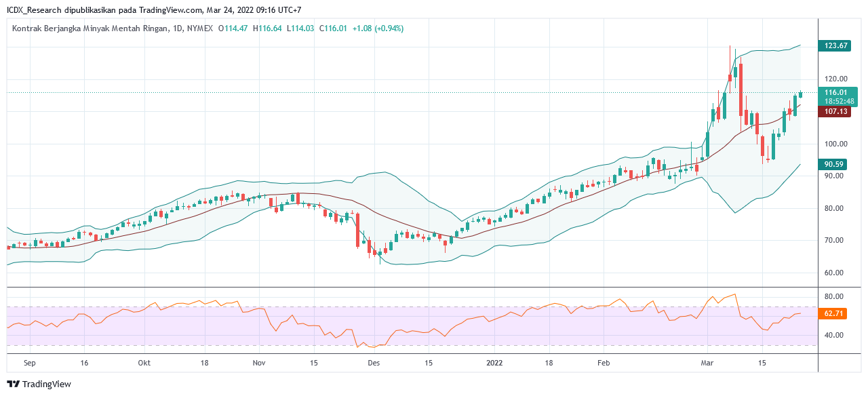Click the 60.00 price scale label

[x=833, y=273]
